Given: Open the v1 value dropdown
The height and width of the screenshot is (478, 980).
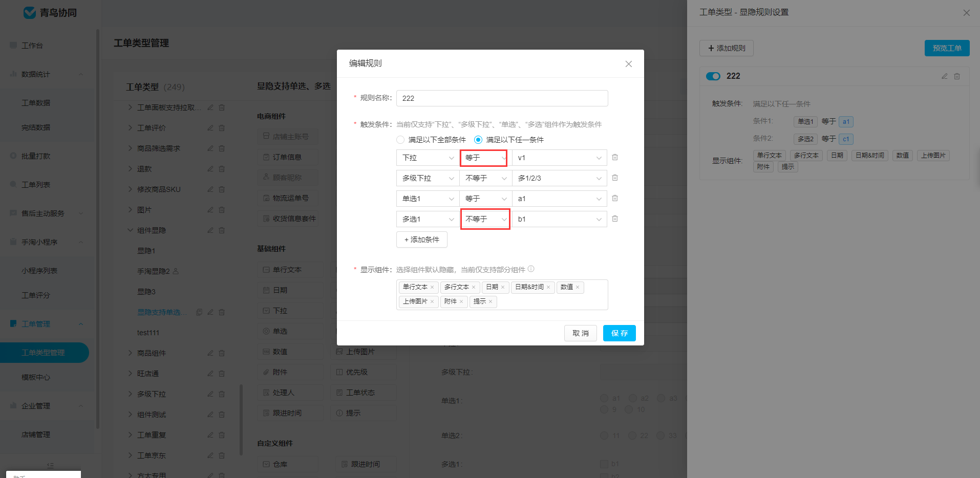Looking at the screenshot, I should pyautogui.click(x=560, y=158).
